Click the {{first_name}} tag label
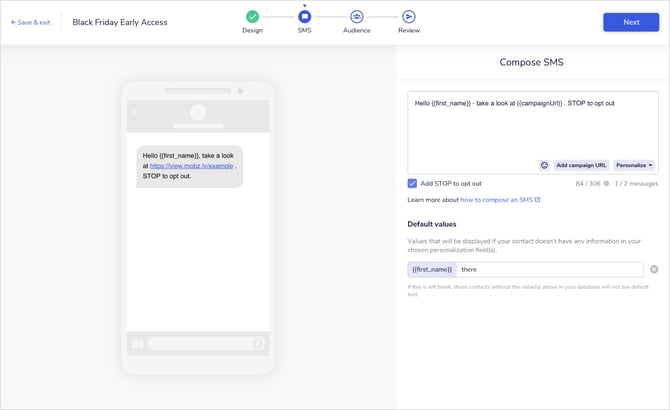The width and height of the screenshot is (670, 410). coord(432,269)
